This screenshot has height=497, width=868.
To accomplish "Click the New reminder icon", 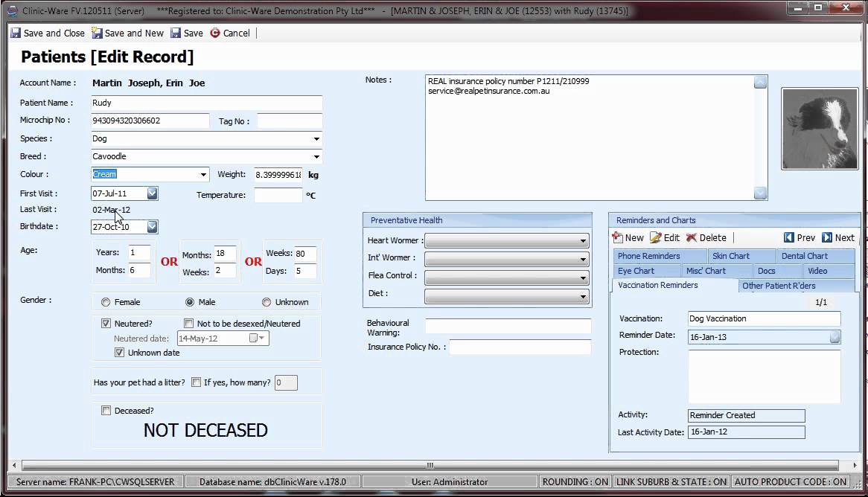I will click(617, 237).
